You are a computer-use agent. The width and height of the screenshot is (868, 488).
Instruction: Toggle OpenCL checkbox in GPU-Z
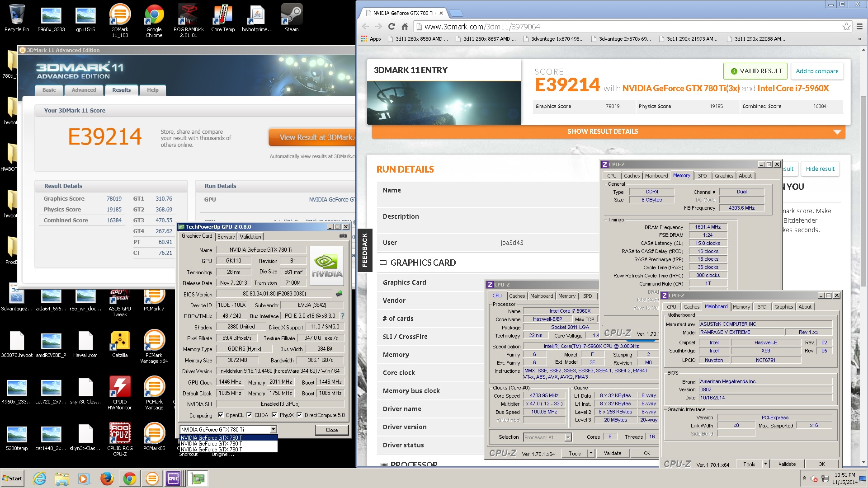221,415
